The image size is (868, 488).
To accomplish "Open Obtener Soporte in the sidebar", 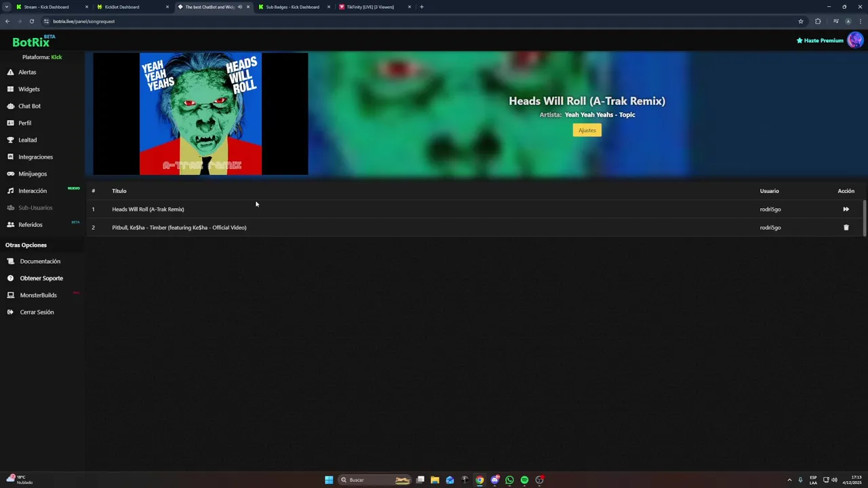I will pos(35,278).
